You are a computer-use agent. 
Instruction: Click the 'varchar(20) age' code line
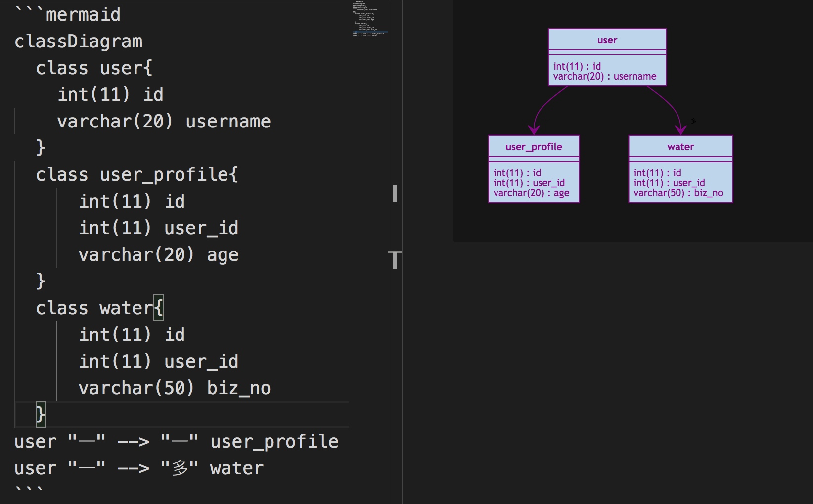click(159, 254)
